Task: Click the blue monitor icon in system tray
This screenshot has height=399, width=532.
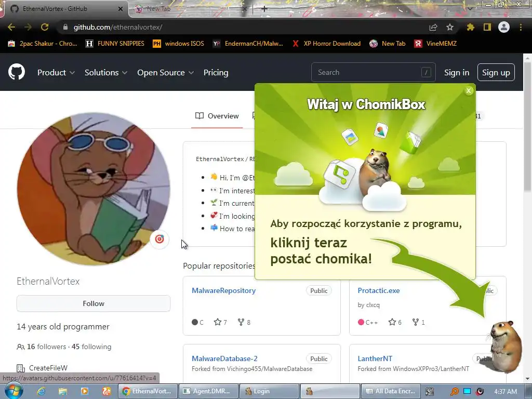Action: pos(467,391)
